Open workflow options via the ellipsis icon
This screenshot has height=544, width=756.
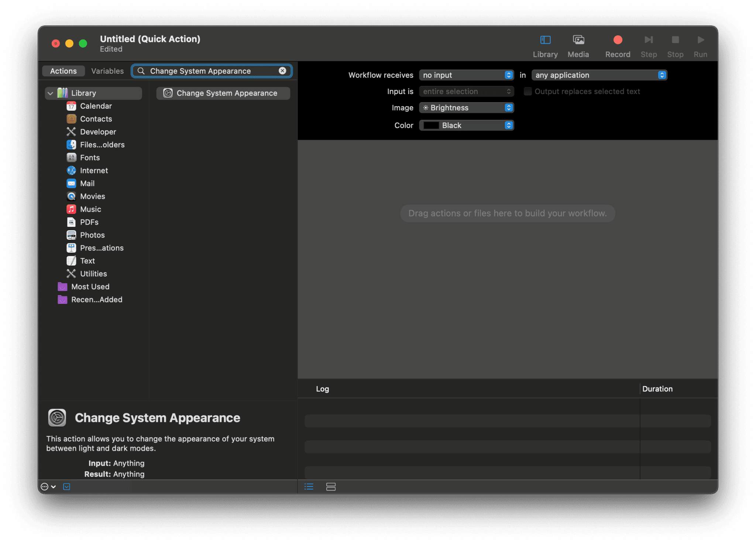coord(45,486)
